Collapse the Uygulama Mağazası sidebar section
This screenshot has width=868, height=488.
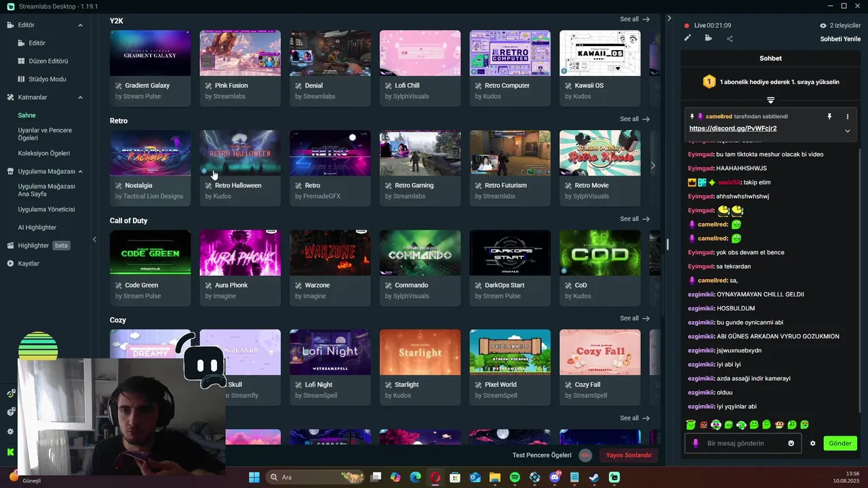tap(80, 171)
